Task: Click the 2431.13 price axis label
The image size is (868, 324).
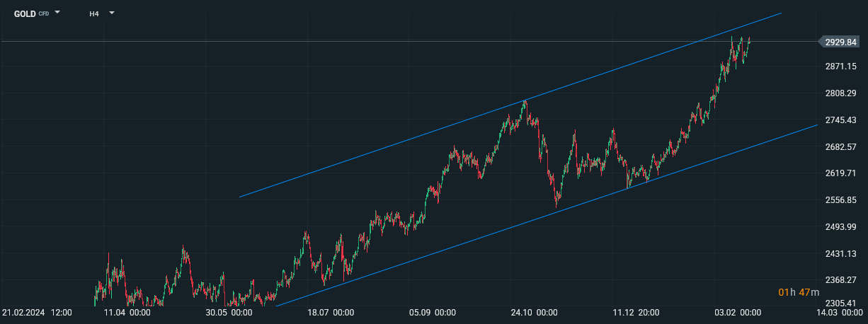Action: point(841,254)
